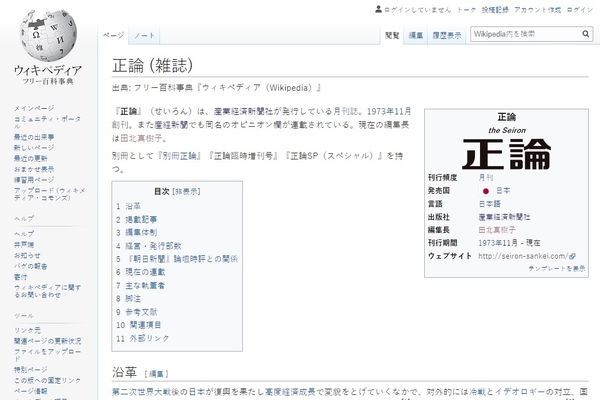Click 高度経済成長 link in 沿革 section
This screenshot has height=400, width=600.
[x=290, y=392]
